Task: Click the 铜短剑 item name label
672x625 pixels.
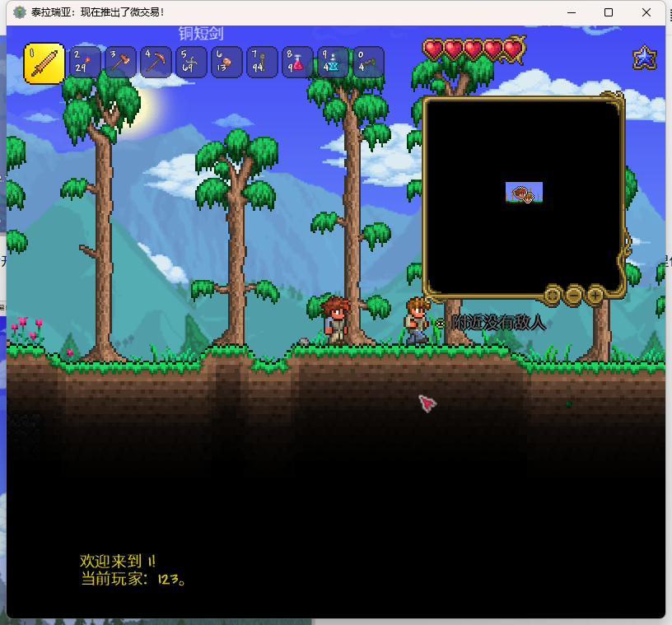Action: click(x=201, y=33)
